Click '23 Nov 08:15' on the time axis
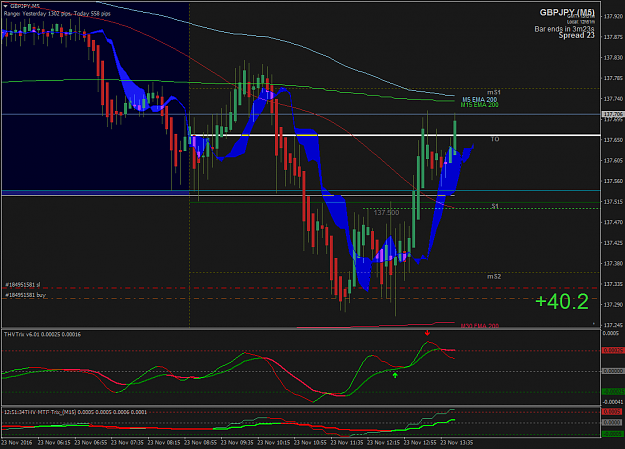This screenshot has width=625, height=449. click(164, 443)
